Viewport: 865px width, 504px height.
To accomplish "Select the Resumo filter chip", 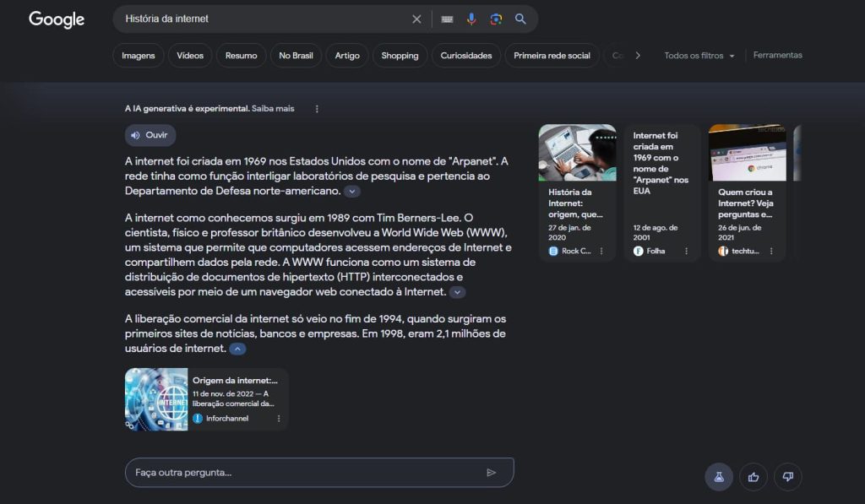I will [241, 56].
